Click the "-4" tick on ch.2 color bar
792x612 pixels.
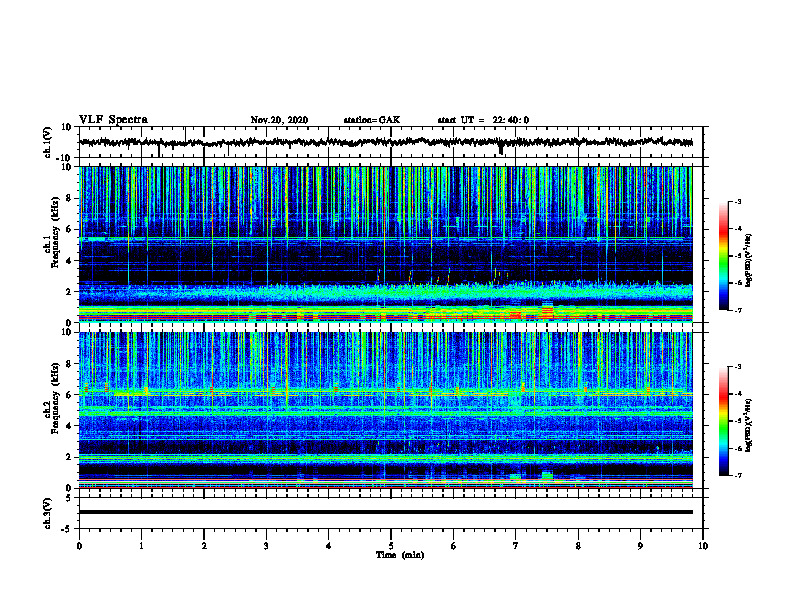(737, 394)
